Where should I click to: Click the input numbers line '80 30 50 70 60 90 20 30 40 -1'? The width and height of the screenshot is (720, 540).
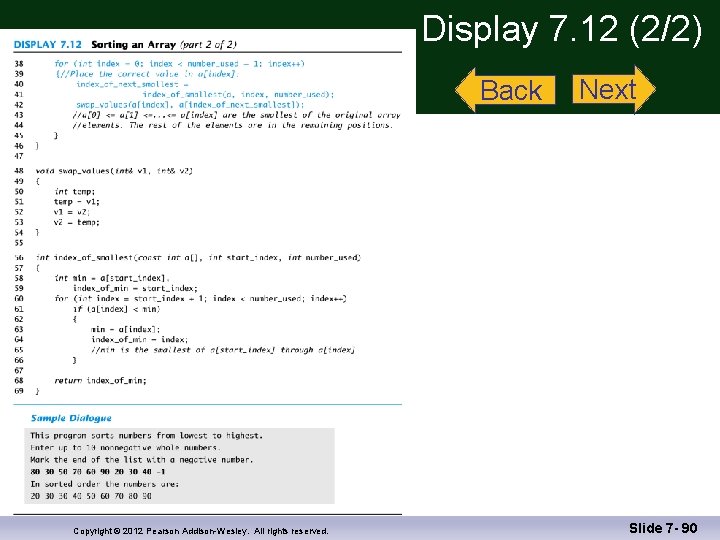tap(98, 472)
